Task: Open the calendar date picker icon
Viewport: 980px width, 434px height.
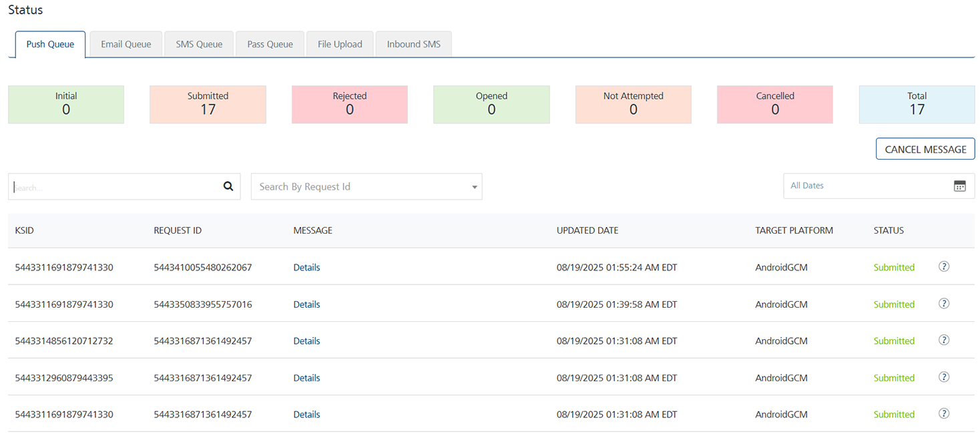Action: coord(959,186)
